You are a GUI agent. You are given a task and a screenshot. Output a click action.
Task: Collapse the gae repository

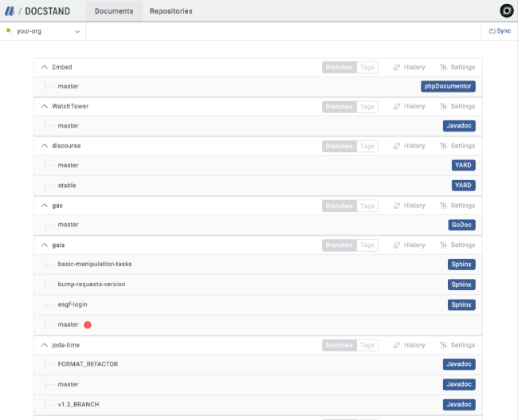point(45,206)
